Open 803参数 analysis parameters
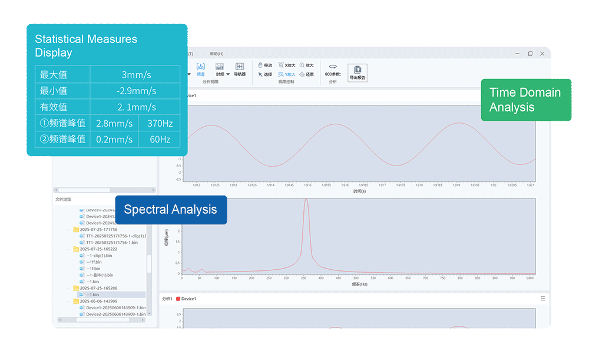Viewport: 589px width, 364px height. tap(333, 70)
